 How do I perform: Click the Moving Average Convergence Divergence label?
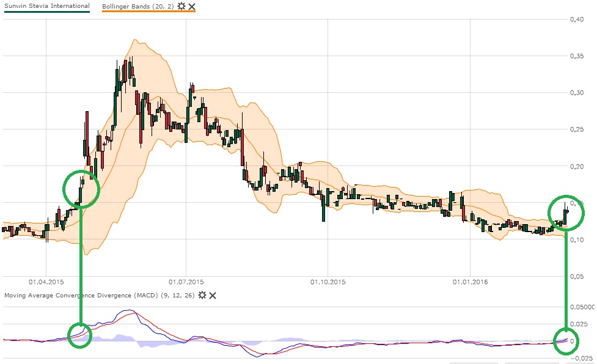pyautogui.click(x=81, y=295)
